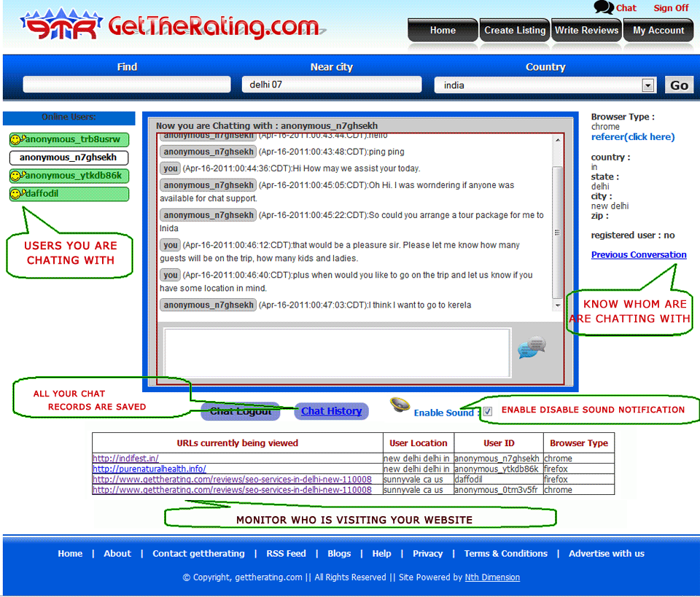Open gettherating review link in anonymous_0tm3v5fr row
The width and height of the screenshot is (700, 597).
tap(232, 490)
